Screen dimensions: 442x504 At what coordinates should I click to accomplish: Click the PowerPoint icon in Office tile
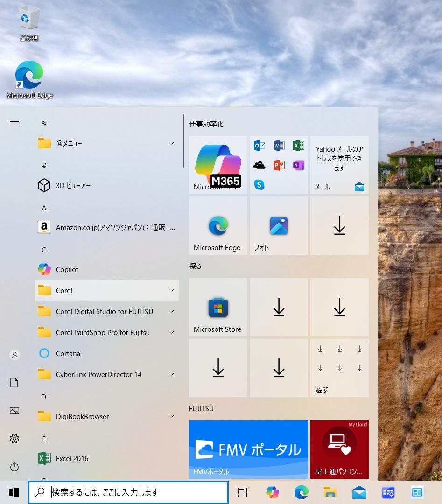coord(279,165)
